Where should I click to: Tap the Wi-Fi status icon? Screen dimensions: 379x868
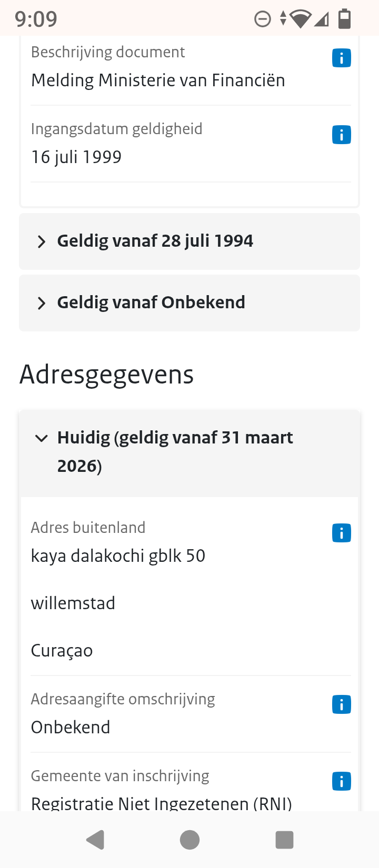(301, 19)
